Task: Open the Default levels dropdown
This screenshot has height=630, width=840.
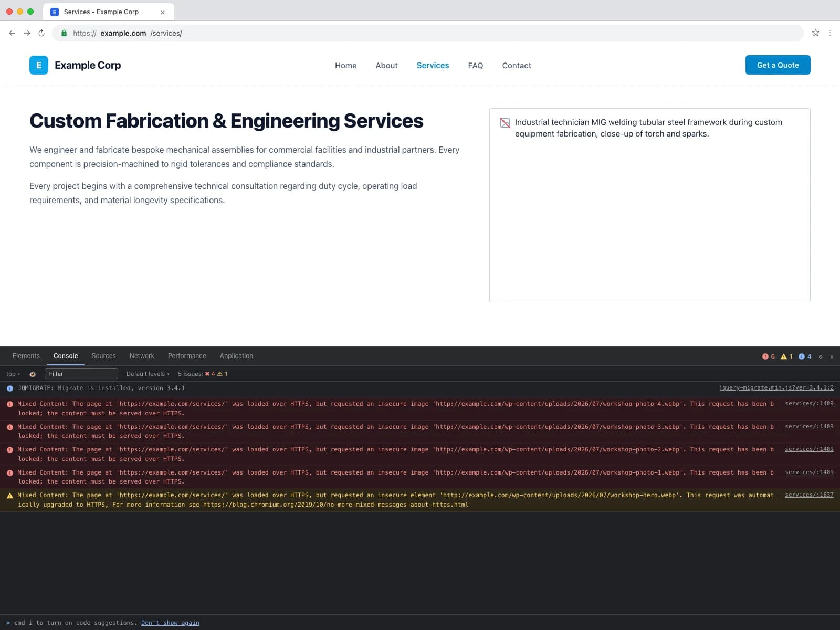Action: [148, 374]
